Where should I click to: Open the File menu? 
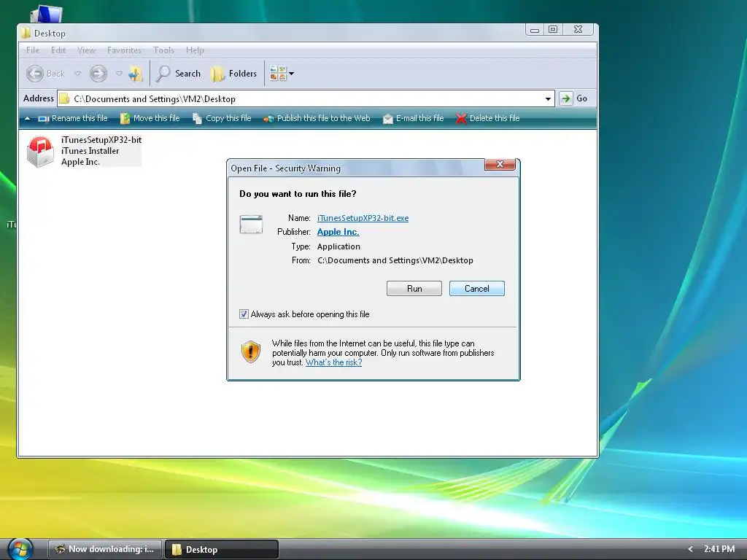(33, 50)
